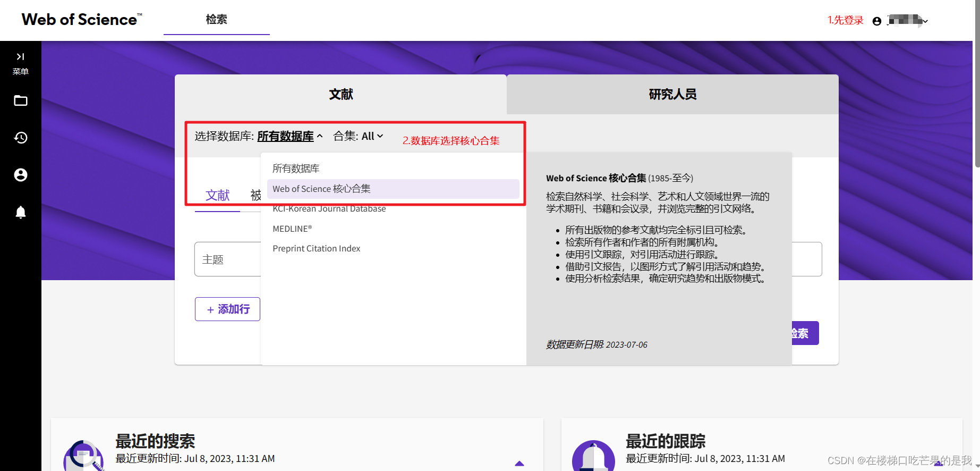Click the purple 检索 search button

[805, 333]
